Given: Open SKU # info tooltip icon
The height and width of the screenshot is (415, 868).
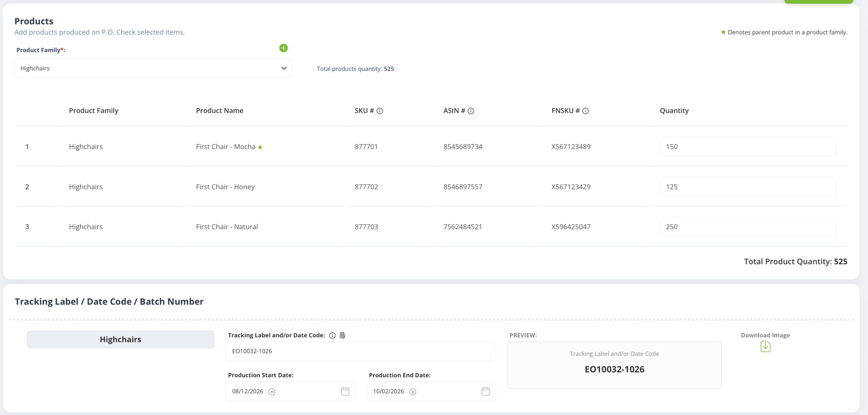Looking at the screenshot, I should [x=380, y=111].
